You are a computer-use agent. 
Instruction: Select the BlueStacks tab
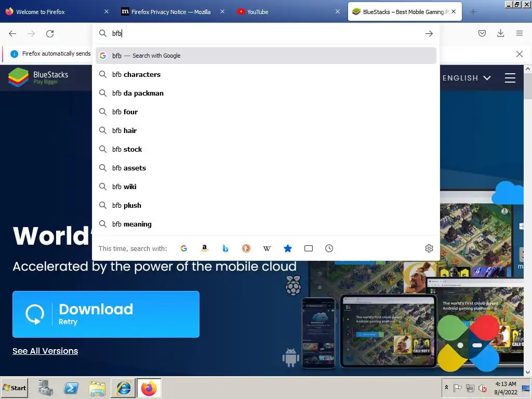coord(404,11)
